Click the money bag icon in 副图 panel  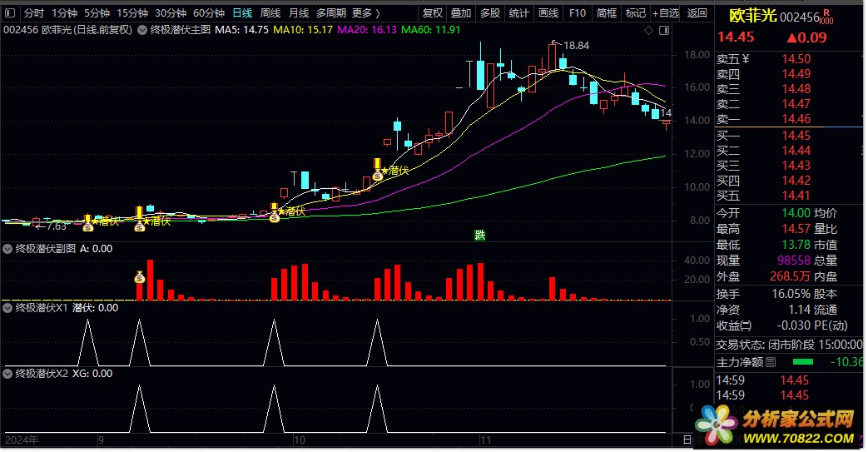[x=140, y=277]
